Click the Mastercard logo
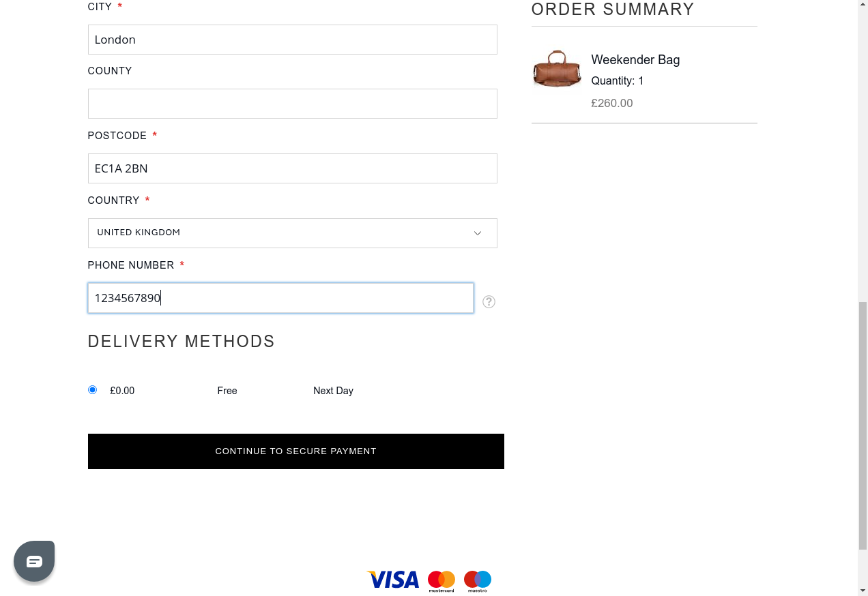Viewport: 868px width, 596px height. point(442,580)
